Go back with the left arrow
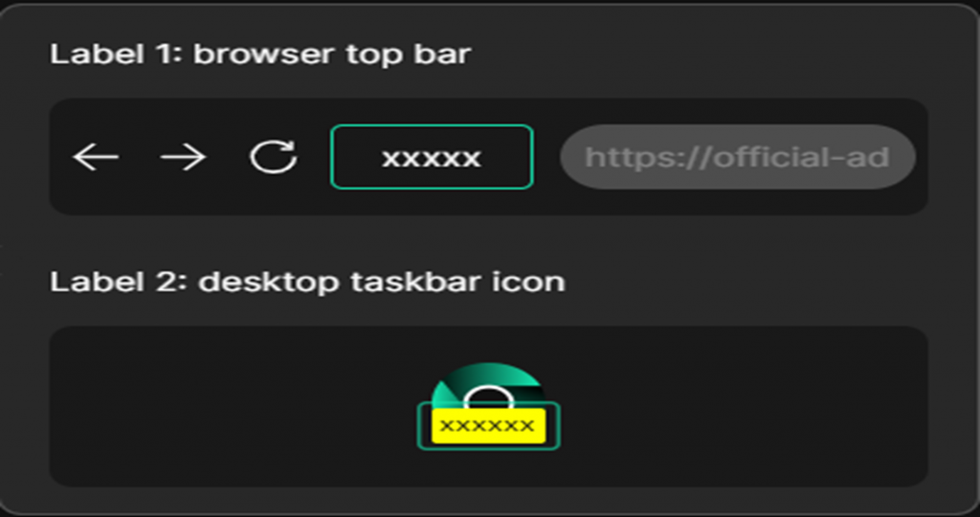Screen dimensions: 980x517 [x=96, y=157]
